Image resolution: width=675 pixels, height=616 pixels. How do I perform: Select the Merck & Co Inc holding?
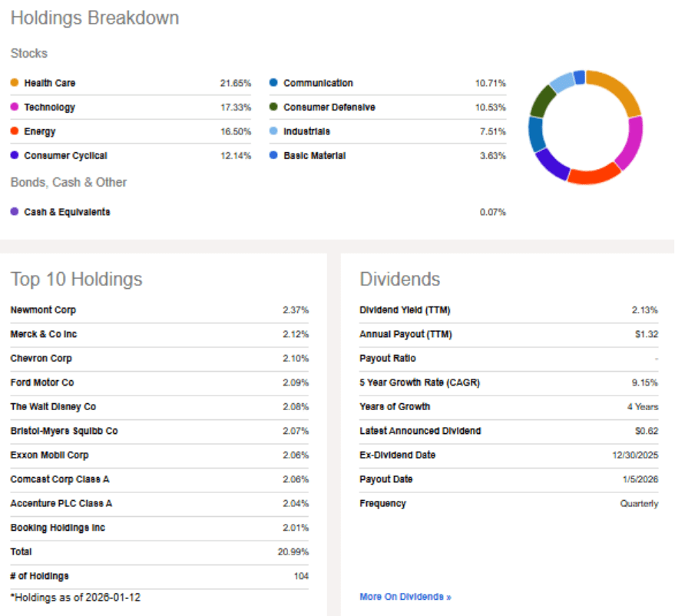[159, 334]
